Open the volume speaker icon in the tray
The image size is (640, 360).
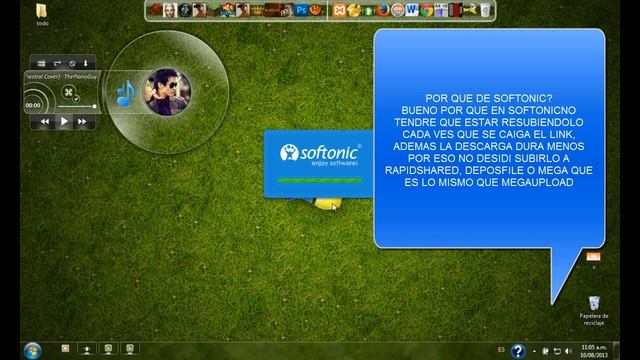pyautogui.click(x=568, y=351)
